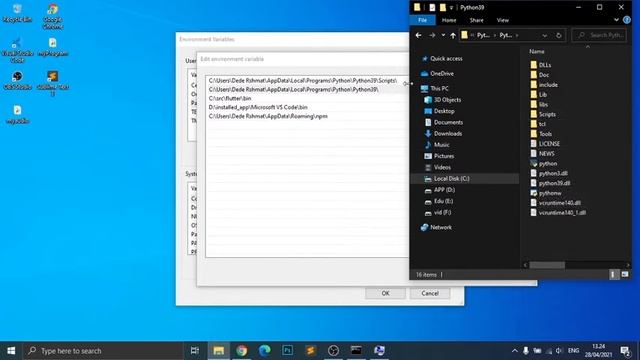
Task: Select the C:\src\flutter\bin path entry
Action: [x=230, y=98]
